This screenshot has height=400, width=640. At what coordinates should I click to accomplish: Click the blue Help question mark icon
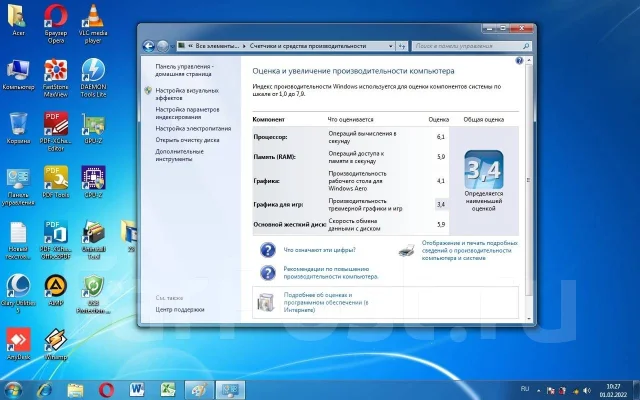(519, 61)
